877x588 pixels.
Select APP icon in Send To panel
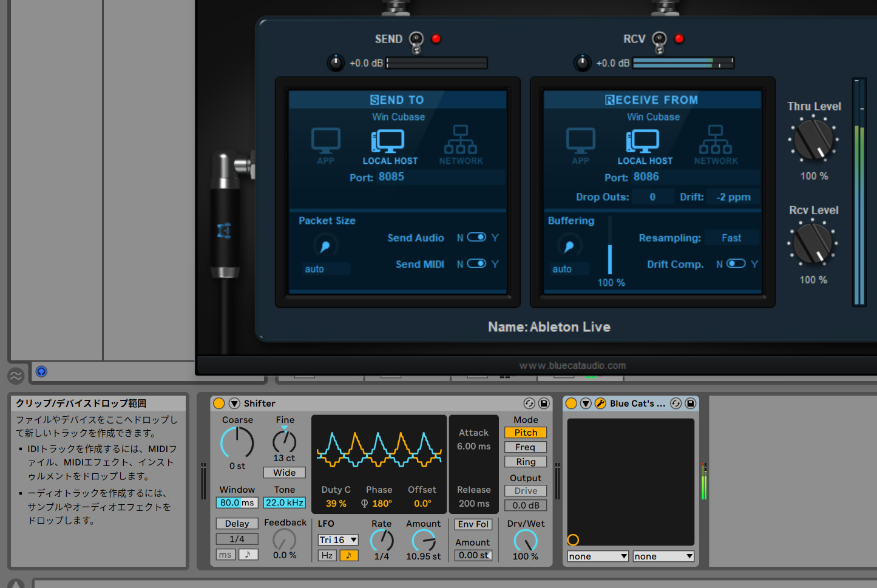click(x=326, y=146)
